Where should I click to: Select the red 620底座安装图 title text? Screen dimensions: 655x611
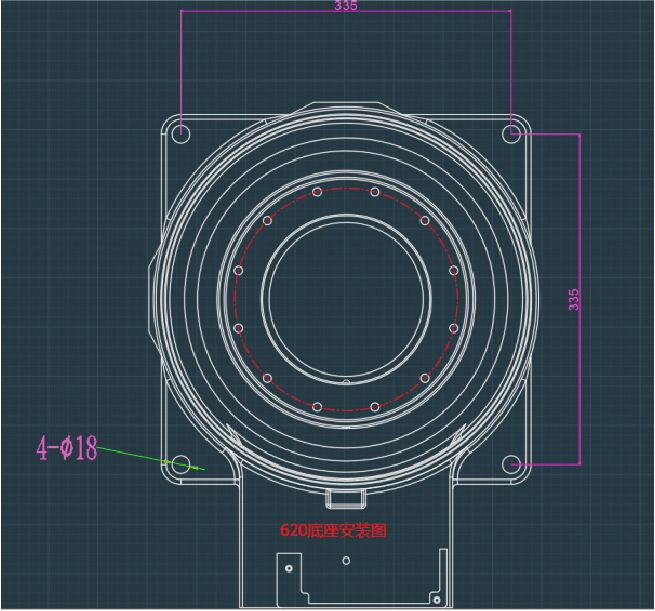click(333, 531)
